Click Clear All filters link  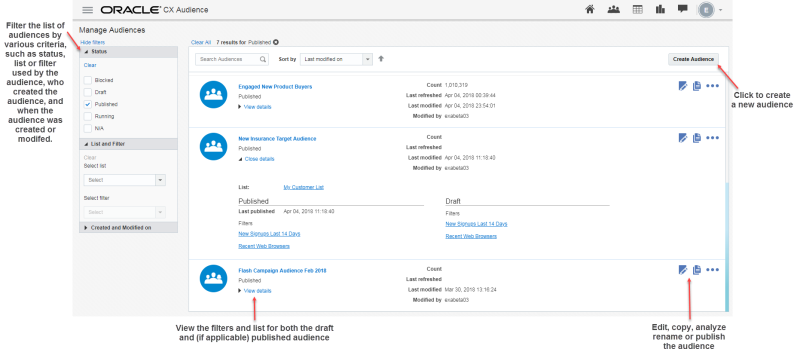coord(201,42)
